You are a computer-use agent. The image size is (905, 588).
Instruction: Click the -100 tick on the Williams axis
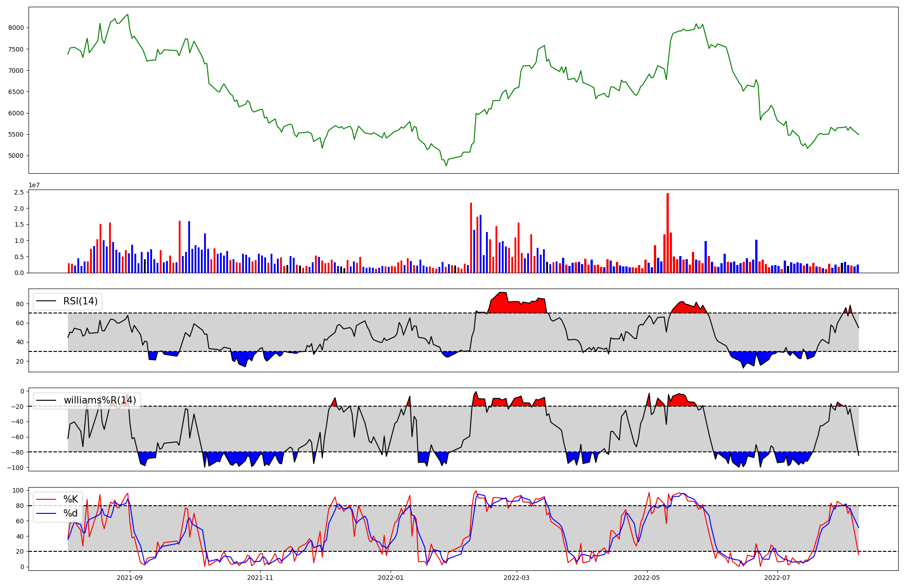[x=15, y=468]
